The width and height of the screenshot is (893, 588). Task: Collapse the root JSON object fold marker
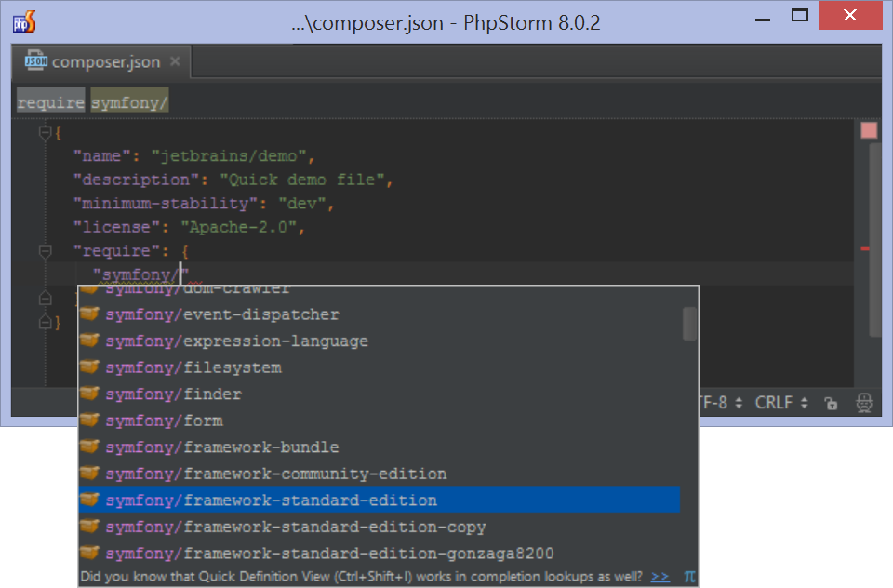[45, 133]
